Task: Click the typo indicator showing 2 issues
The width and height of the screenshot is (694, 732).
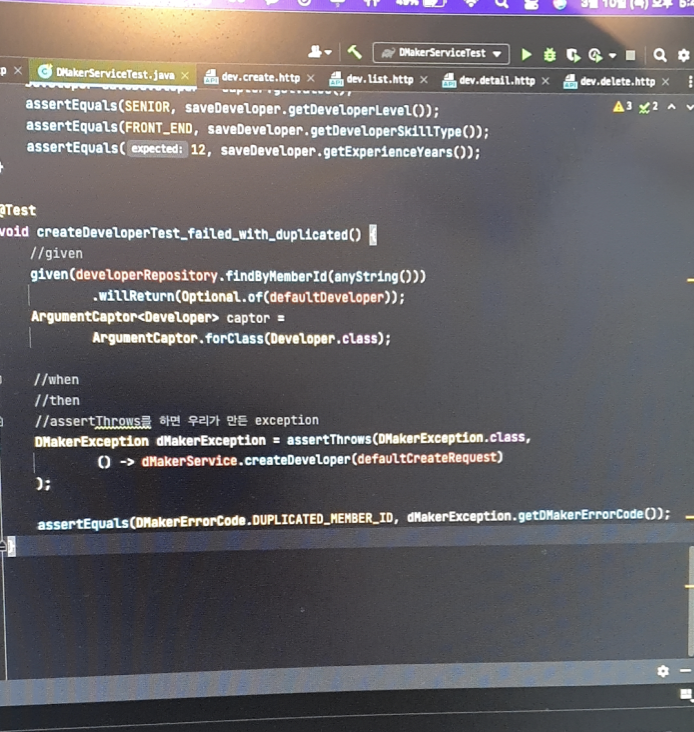Action: coord(648,107)
